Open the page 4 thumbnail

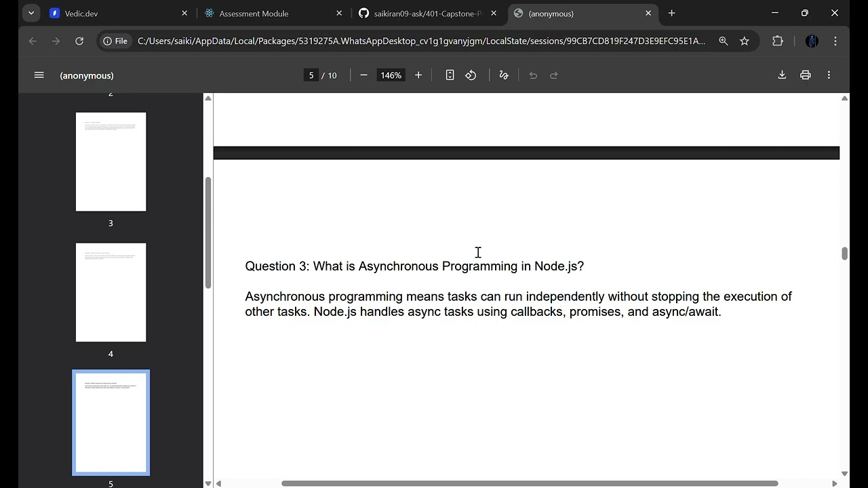pyautogui.click(x=111, y=292)
